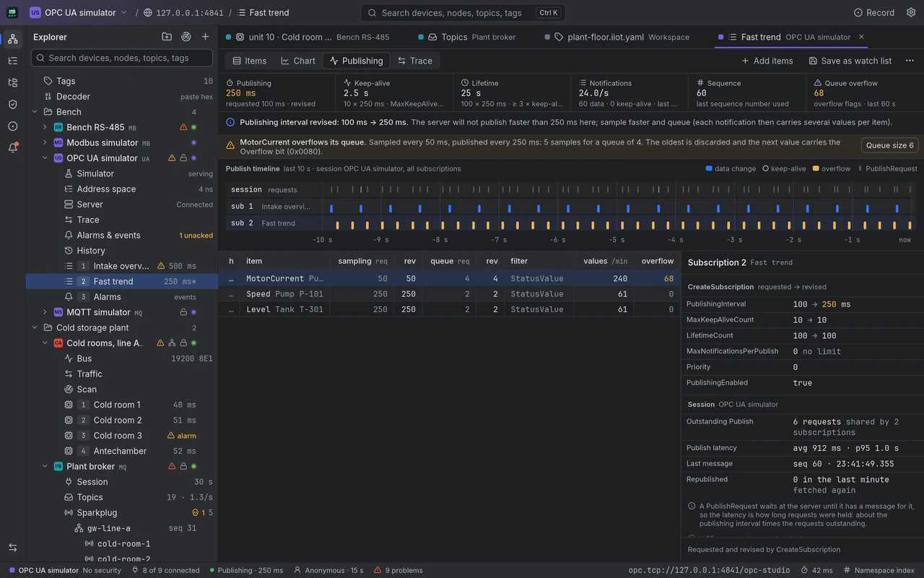Click the circle-dot record view in sidebar
924x578 pixels.
pos(12,126)
